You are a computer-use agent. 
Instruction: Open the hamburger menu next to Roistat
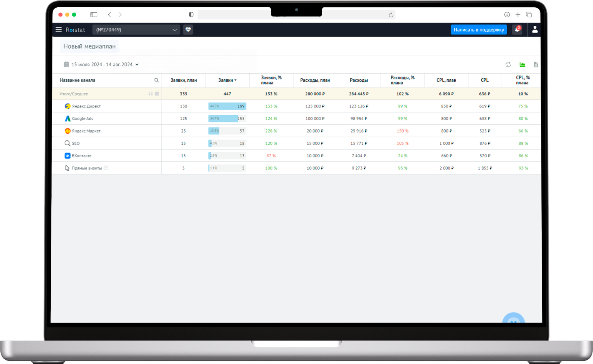59,30
